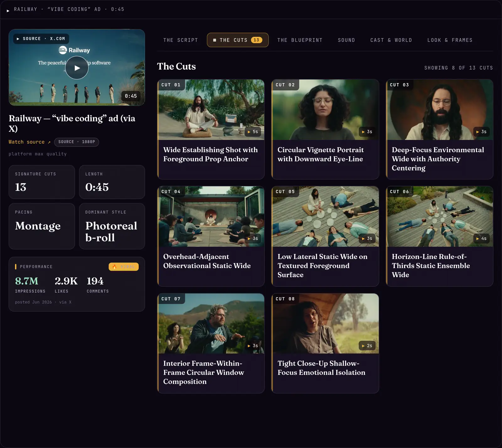
Task: Click the 13 count badge on The Cuts tab
Action: (256, 40)
